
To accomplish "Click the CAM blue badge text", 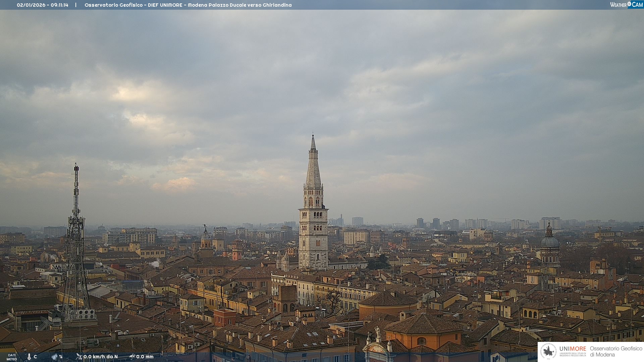I will (637, 4).
